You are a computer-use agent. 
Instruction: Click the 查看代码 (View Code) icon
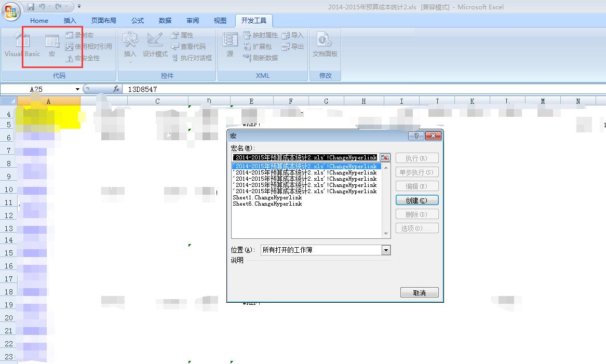pos(184,46)
